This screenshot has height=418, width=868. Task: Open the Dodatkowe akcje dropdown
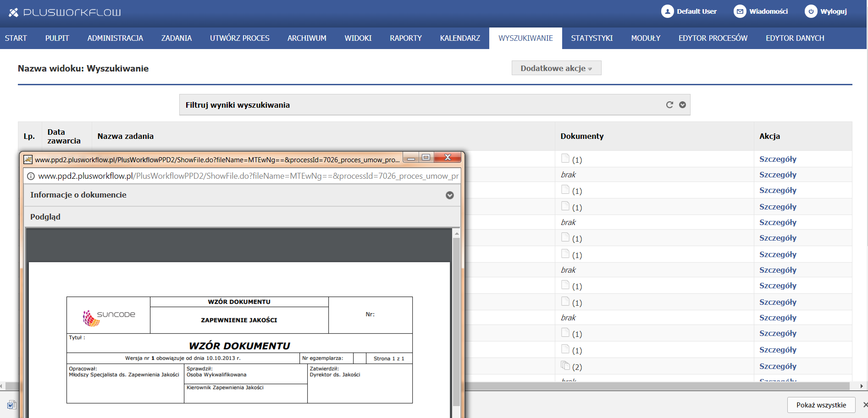coord(556,68)
